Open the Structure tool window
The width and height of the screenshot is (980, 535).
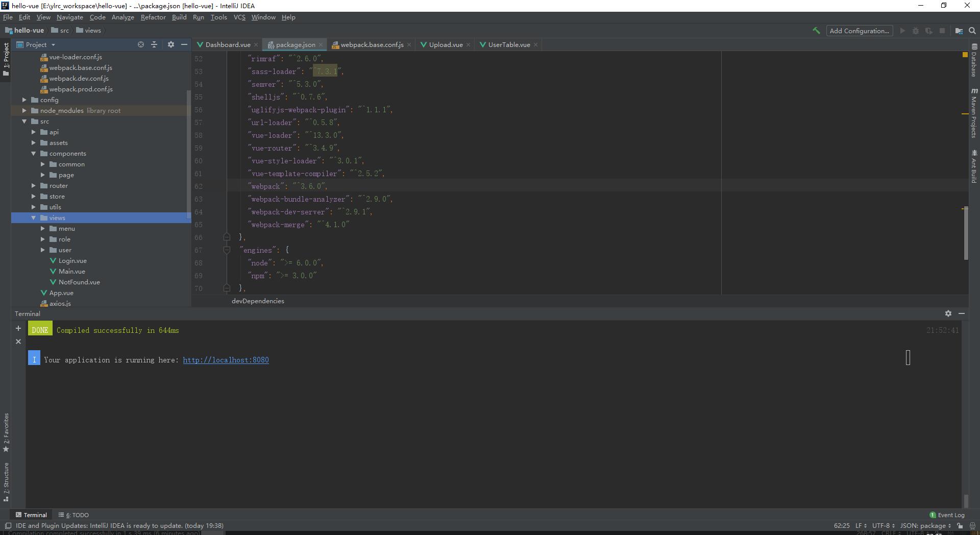pyautogui.click(x=6, y=482)
